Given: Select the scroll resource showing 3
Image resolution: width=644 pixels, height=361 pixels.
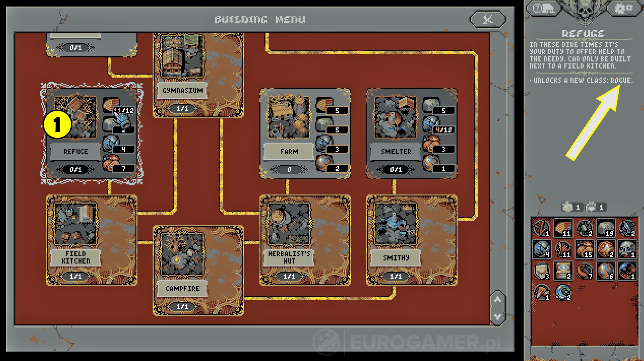Looking at the screenshot, I should coord(542,271).
